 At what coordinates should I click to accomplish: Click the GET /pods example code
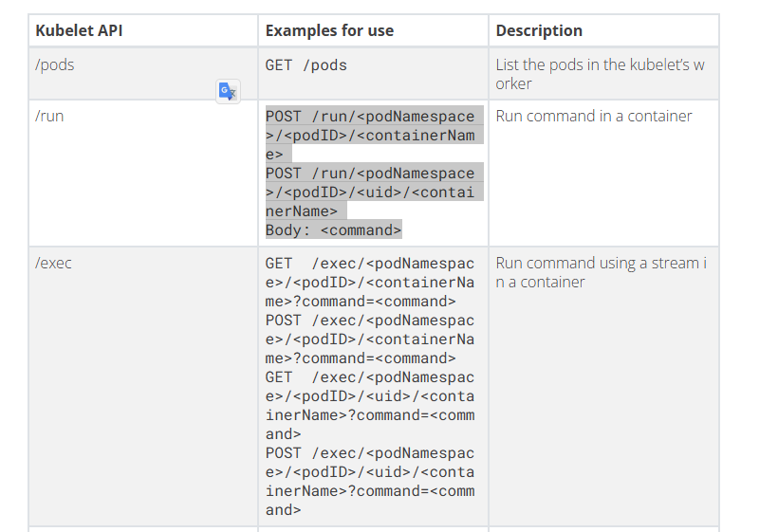(x=306, y=65)
